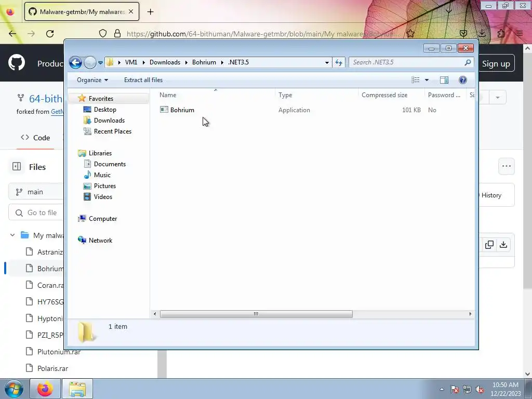Open Music library
The width and height of the screenshot is (532, 399).
[x=102, y=175]
